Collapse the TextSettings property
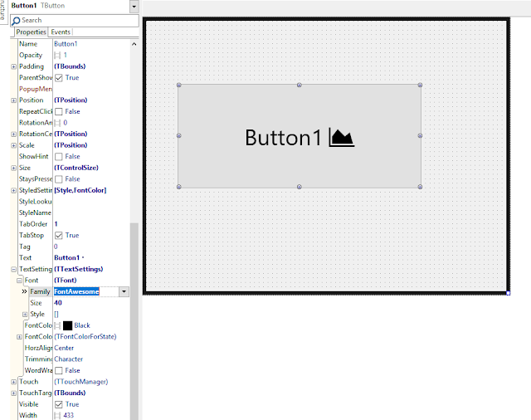This screenshot has width=531, height=420. coord(13,269)
